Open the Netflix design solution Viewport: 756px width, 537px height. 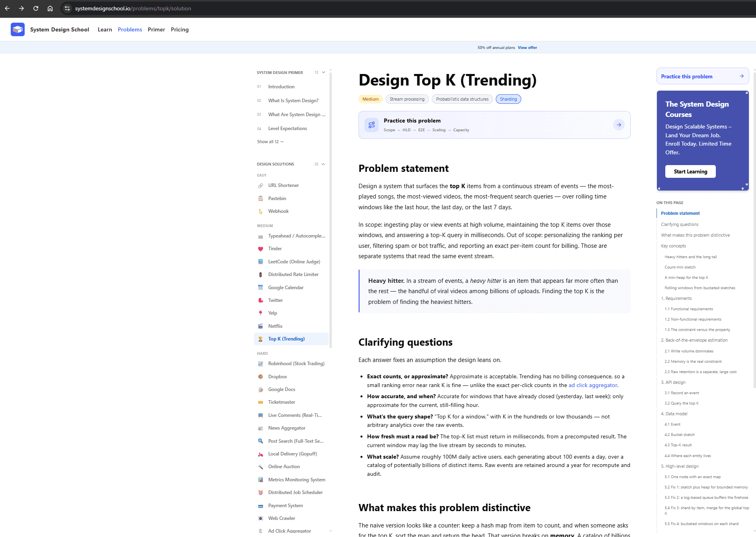[x=291, y=326]
